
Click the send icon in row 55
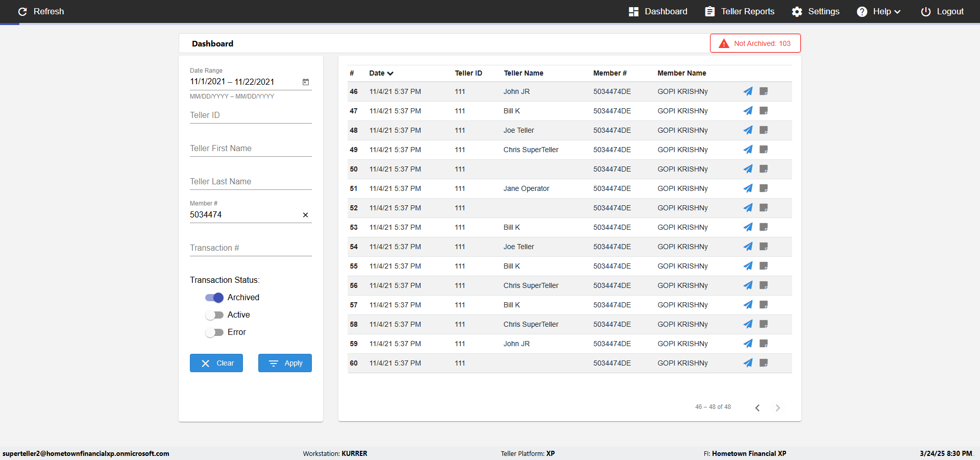[x=748, y=266]
